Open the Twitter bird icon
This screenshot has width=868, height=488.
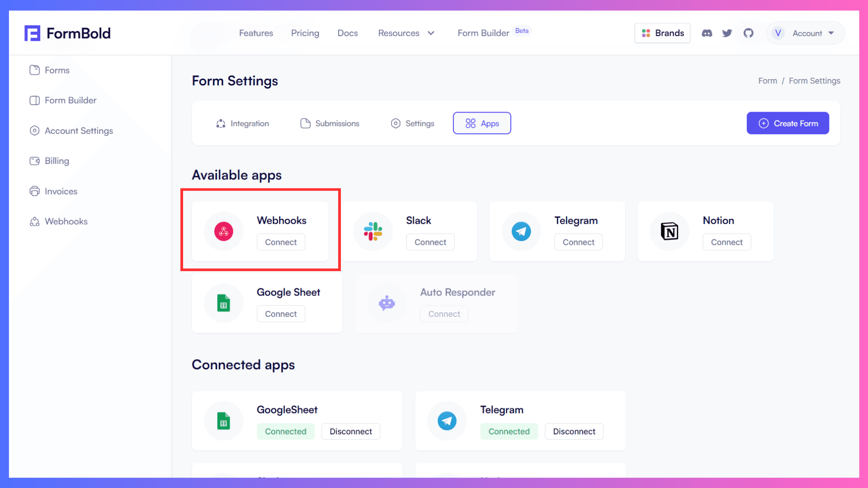point(727,33)
